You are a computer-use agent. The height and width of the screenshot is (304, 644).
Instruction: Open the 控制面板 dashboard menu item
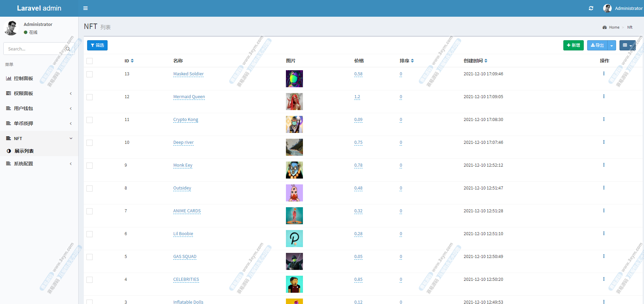(23, 78)
